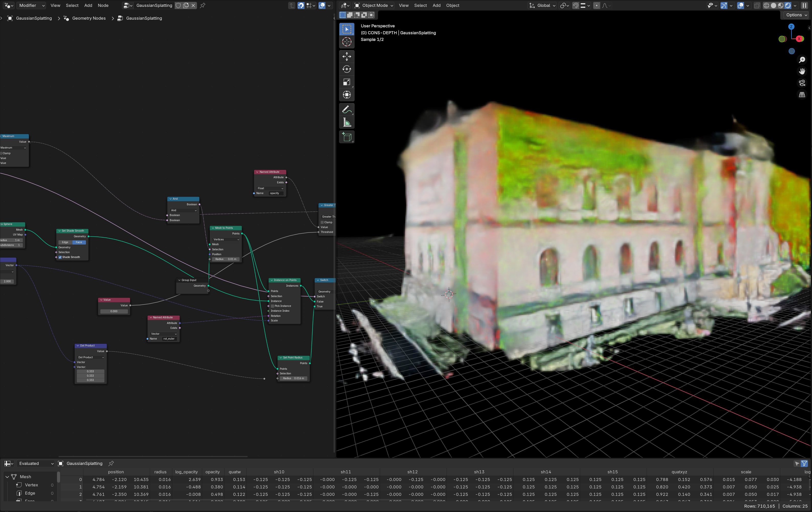Open the Evaluated spreadsheet mode dropdown
Image resolution: width=812 pixels, height=512 pixels.
[36, 463]
